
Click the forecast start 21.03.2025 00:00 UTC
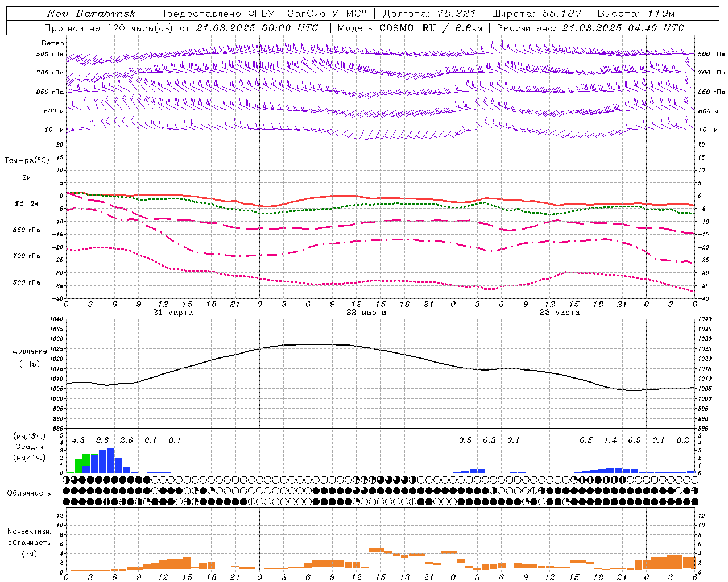257,28
